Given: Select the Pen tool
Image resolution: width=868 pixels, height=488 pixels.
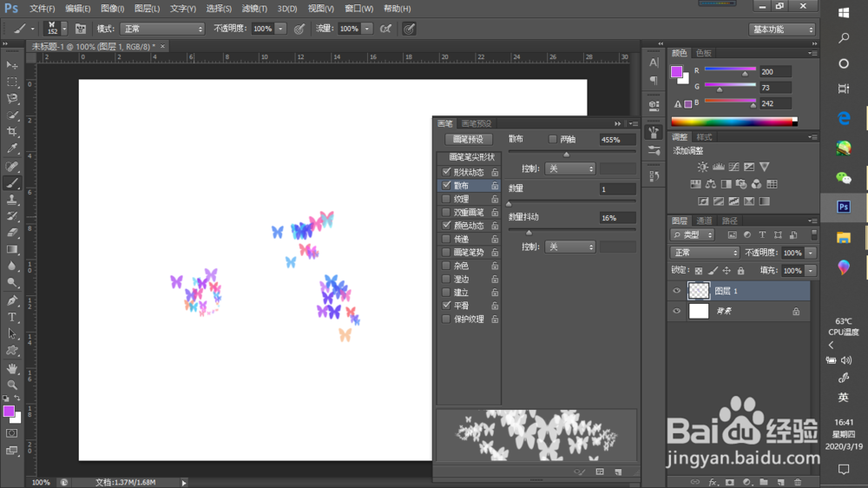Looking at the screenshot, I should 11,300.
